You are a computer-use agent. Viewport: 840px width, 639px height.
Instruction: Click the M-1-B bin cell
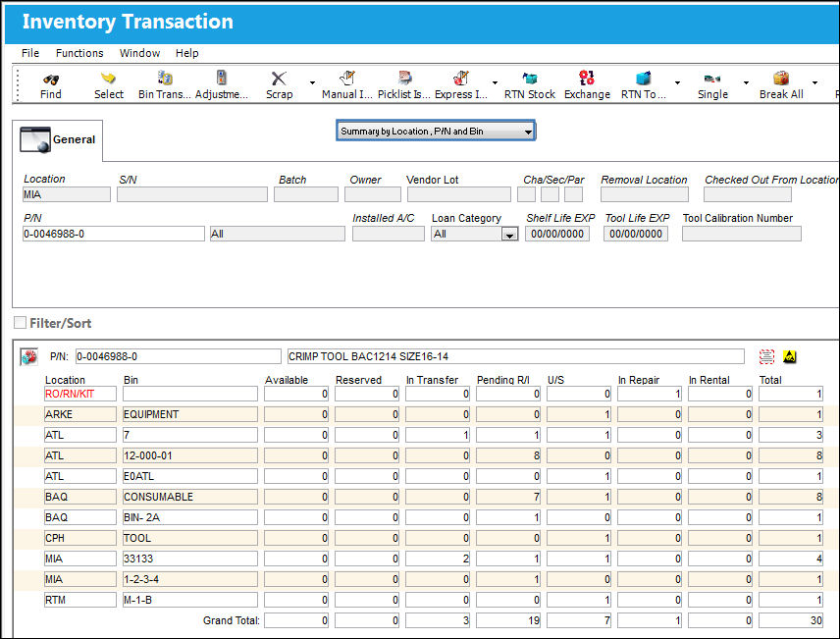tap(189, 600)
